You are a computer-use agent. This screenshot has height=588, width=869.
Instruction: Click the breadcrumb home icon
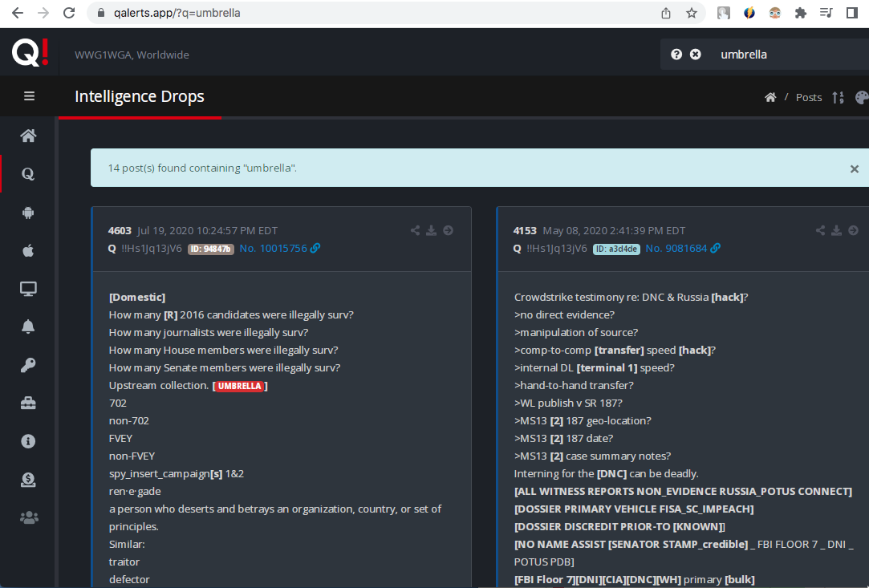pos(770,98)
